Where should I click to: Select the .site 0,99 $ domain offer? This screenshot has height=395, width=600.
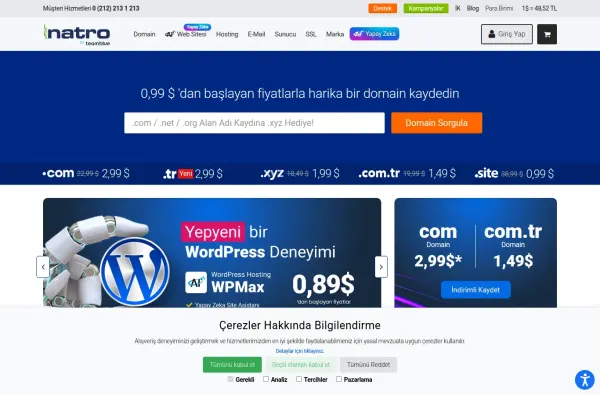(514, 173)
